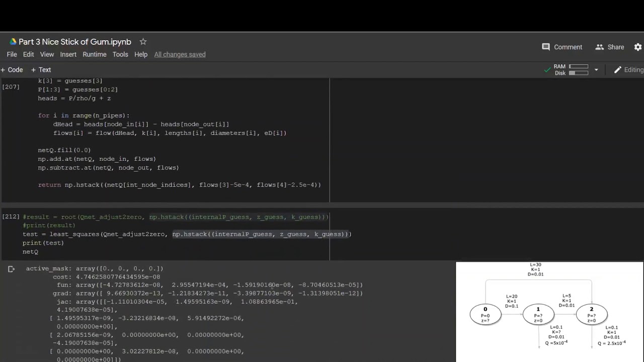Screen dimensions: 644x362
Task: Click the '#print(result)' comment line
Action: [x=49, y=225]
